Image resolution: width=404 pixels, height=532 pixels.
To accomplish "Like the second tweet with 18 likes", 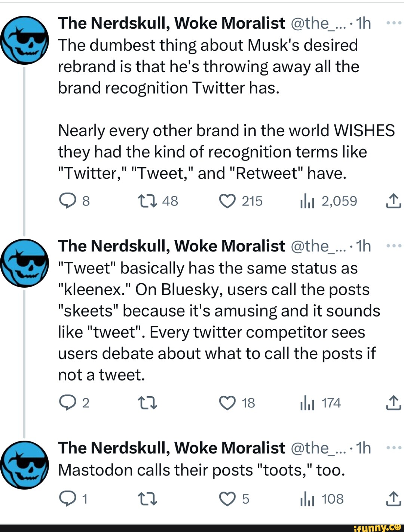I will coord(227,403).
